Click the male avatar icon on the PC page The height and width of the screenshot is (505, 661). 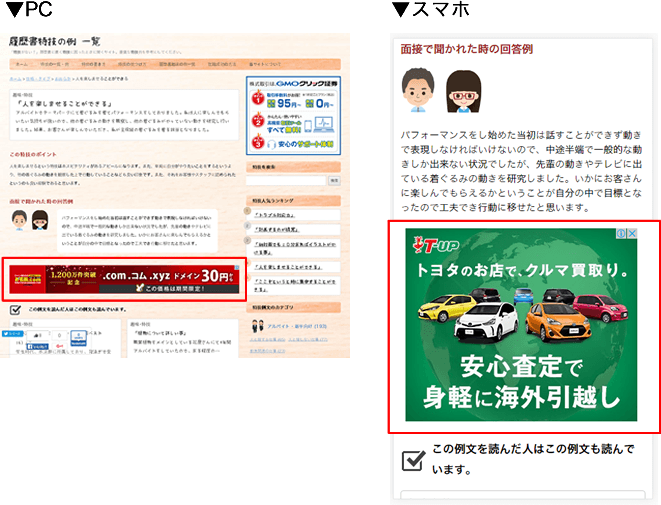[19, 220]
